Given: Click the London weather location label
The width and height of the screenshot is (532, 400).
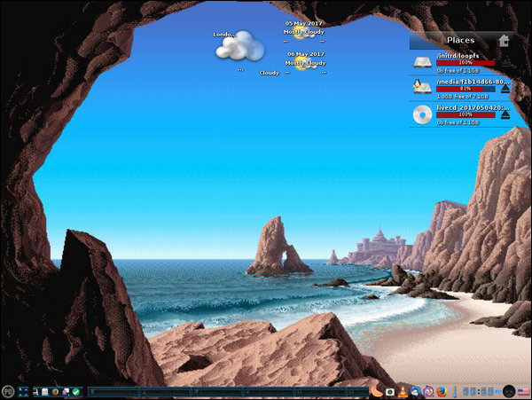Looking at the screenshot, I should coord(223,35).
